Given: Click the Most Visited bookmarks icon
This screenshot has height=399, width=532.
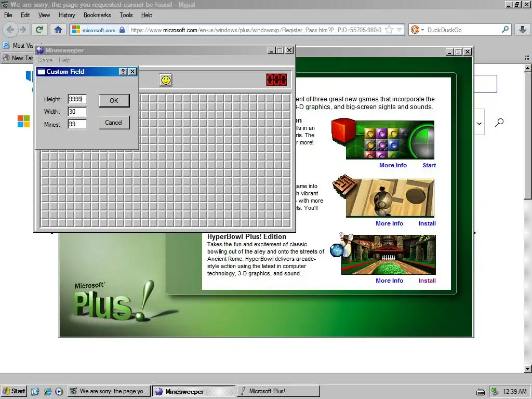Looking at the screenshot, I should 6,45.
